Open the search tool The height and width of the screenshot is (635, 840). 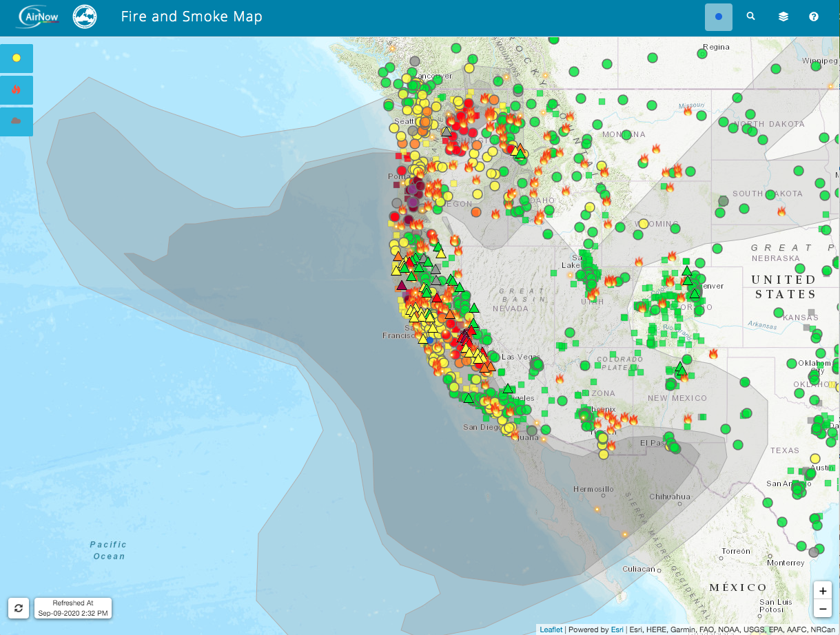(750, 17)
